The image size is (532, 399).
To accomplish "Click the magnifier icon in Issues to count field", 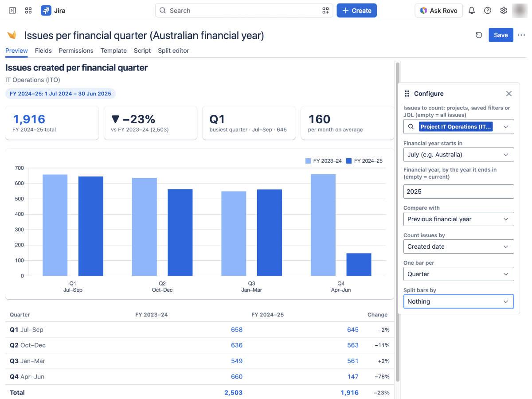I will 411,127.
